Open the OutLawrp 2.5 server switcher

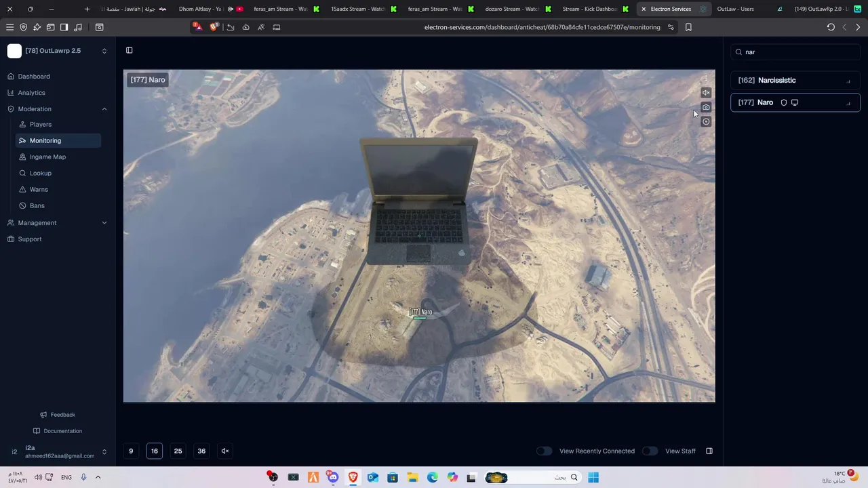tap(58, 51)
